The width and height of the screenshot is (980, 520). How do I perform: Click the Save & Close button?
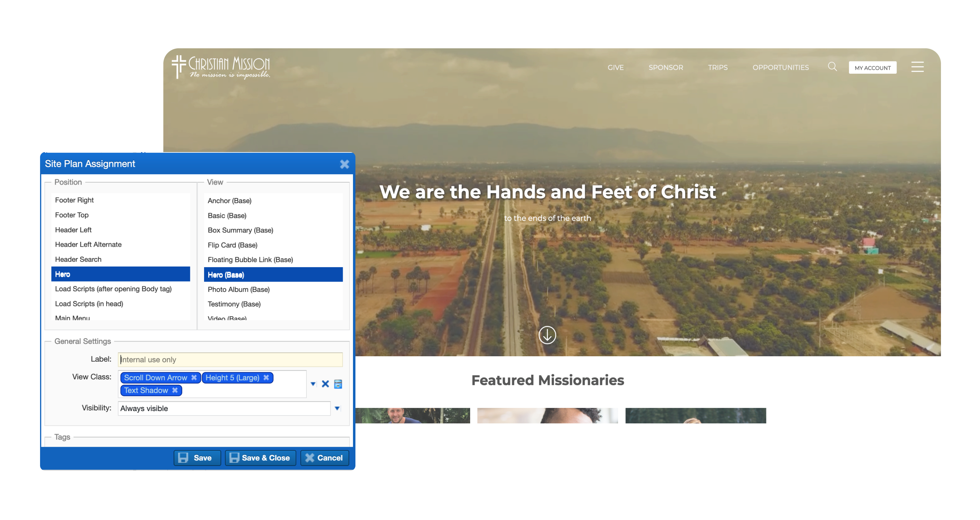260,458
